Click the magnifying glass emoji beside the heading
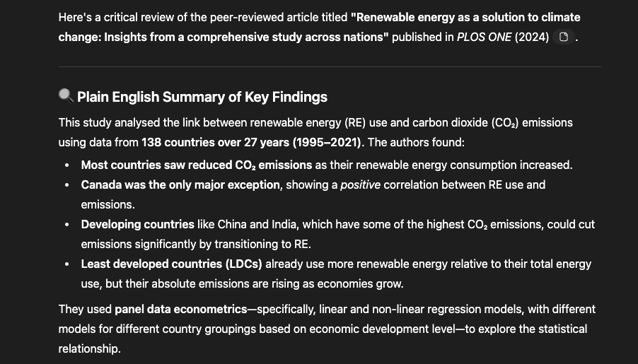The image size is (638, 364). pyautogui.click(x=66, y=96)
